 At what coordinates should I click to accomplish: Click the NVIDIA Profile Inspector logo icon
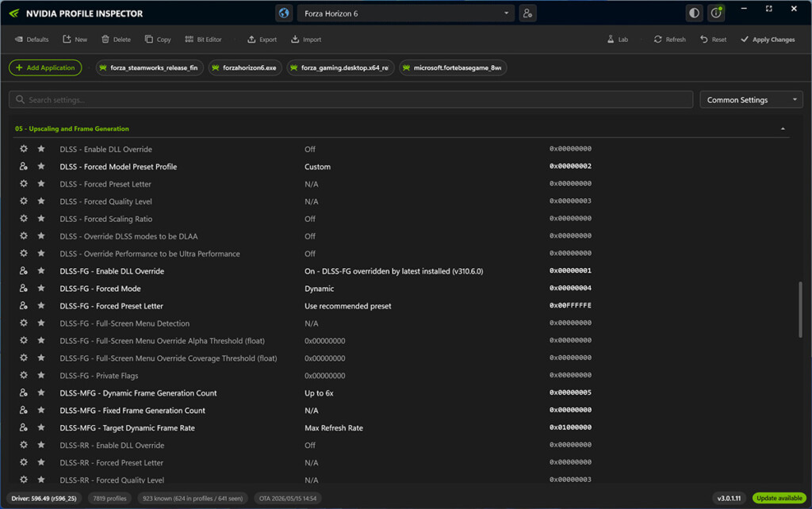pyautogui.click(x=14, y=13)
